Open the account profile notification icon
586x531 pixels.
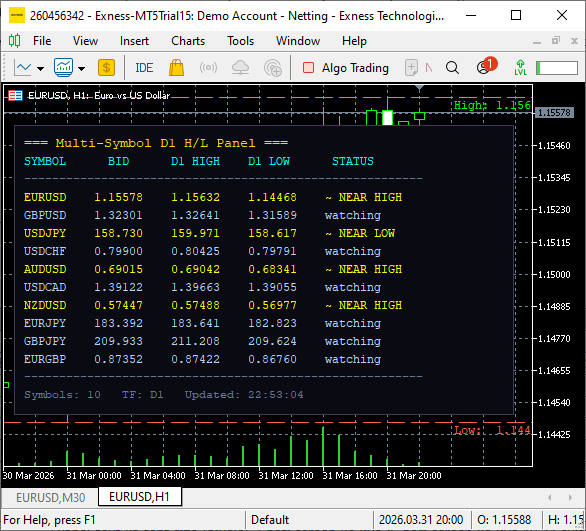tap(485, 66)
